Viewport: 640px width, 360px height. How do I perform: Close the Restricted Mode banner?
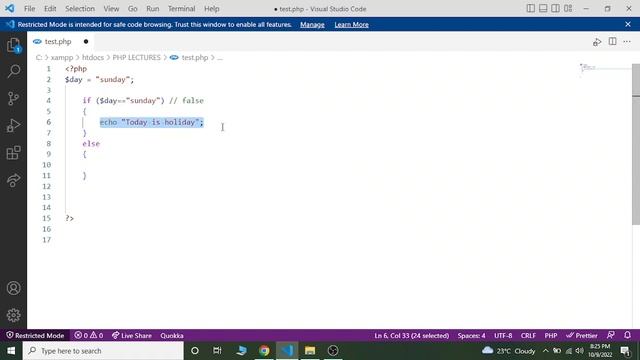[x=628, y=24]
